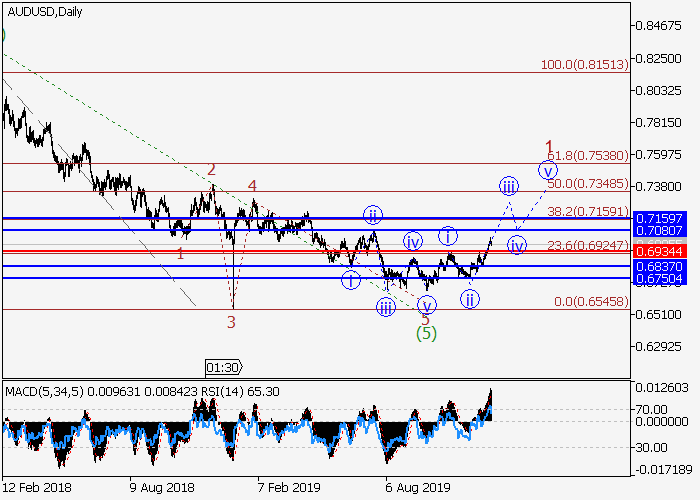Click the red wave 2 label at the peak
The width and height of the screenshot is (700, 500).
(x=212, y=170)
